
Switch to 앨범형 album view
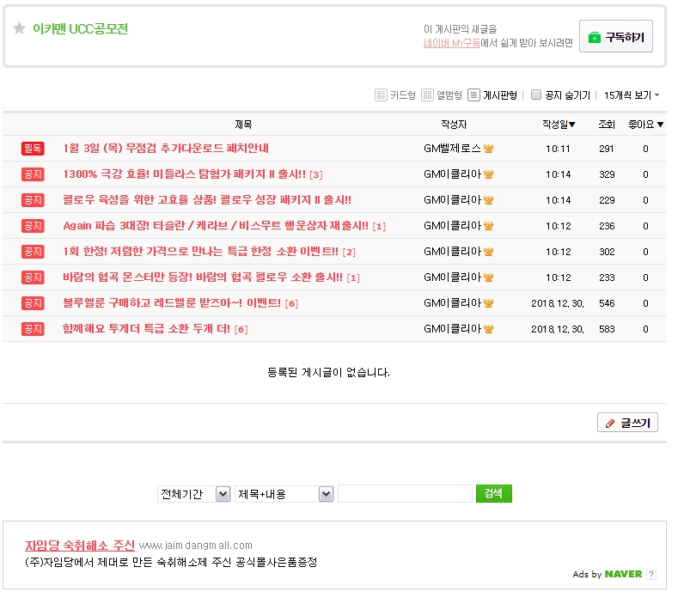441,95
